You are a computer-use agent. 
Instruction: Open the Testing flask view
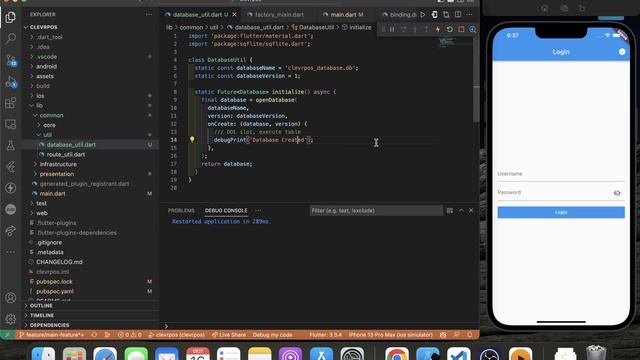tap(11, 145)
